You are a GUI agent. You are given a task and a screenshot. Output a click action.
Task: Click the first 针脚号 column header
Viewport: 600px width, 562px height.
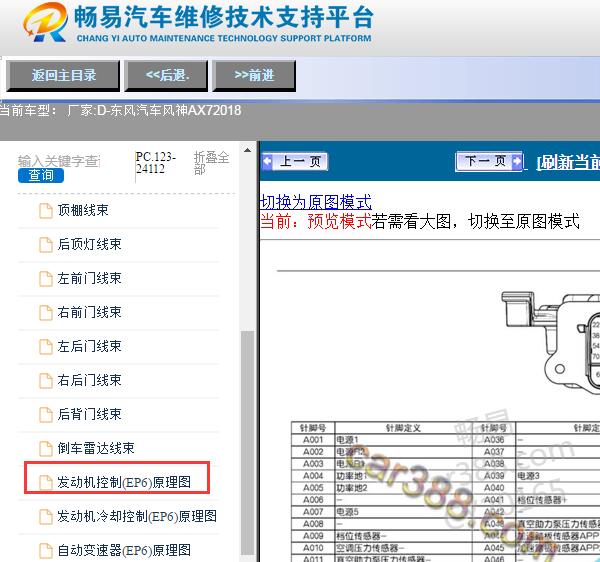[x=313, y=428]
